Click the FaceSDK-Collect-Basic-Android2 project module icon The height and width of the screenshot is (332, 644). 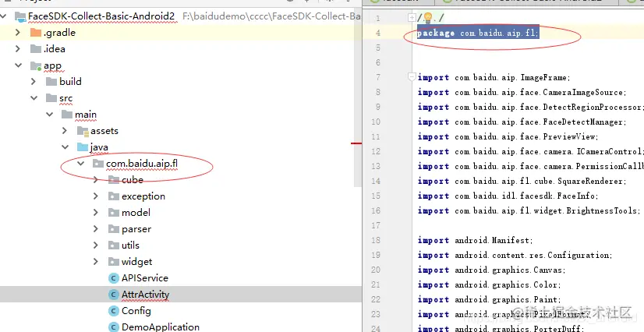[x=20, y=16]
